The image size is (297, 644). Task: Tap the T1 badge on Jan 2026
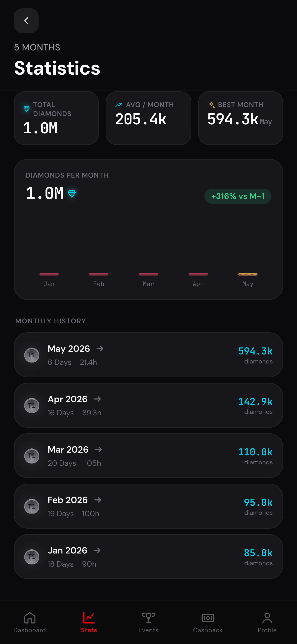(32, 557)
